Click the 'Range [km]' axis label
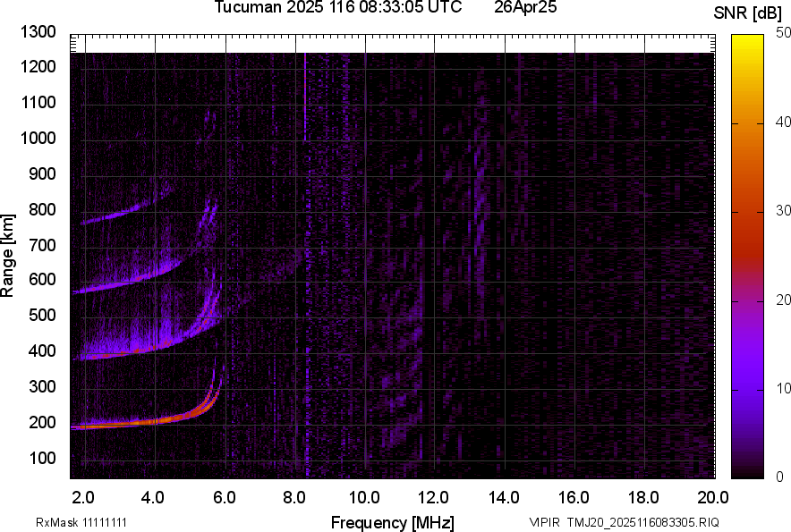This screenshot has height=532, width=791. pos(7,256)
